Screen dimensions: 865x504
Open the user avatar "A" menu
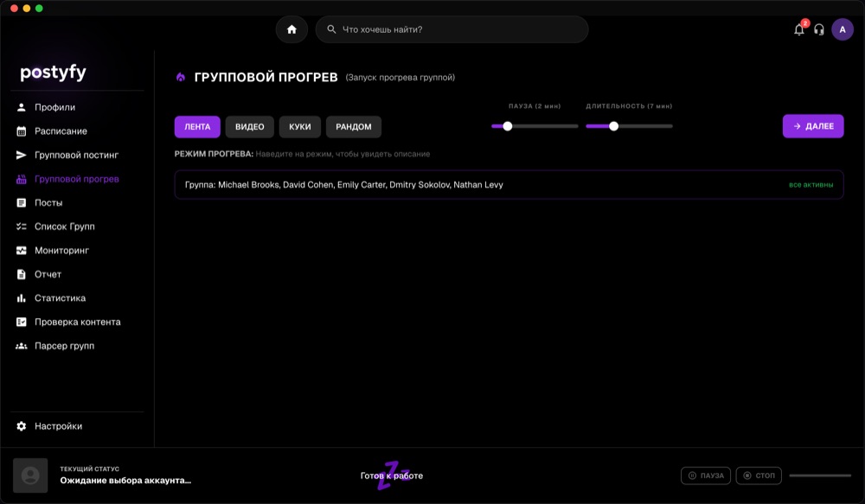[x=843, y=29]
